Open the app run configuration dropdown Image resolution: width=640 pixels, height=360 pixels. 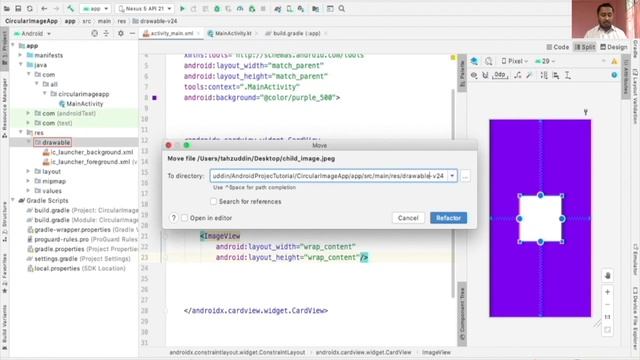point(96,9)
